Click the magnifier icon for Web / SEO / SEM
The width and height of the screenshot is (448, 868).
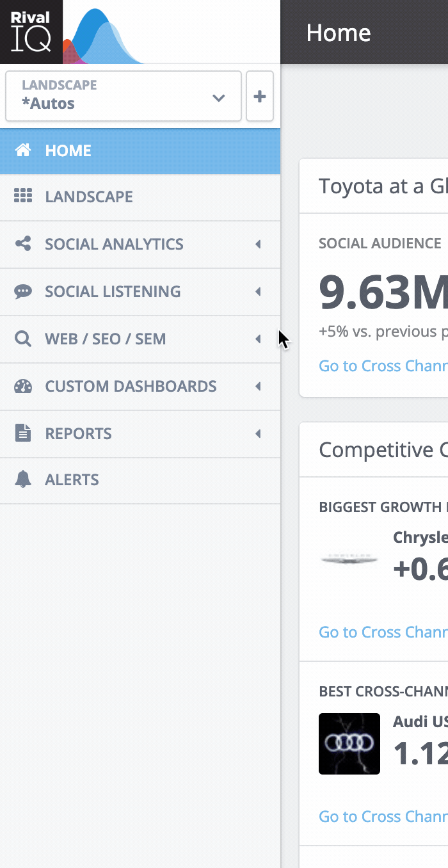[x=23, y=339]
